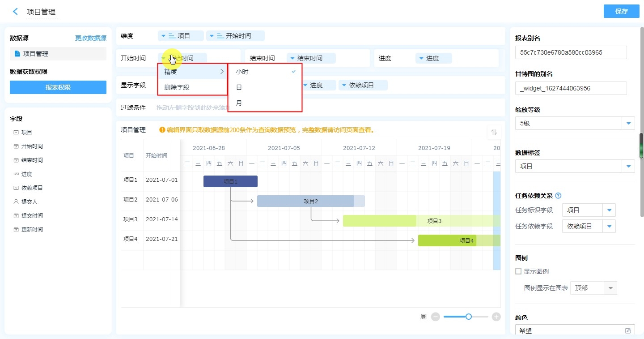Open the 缩放等级 dropdown
Image resolution: width=644 pixels, height=339 pixels.
pyautogui.click(x=628, y=123)
